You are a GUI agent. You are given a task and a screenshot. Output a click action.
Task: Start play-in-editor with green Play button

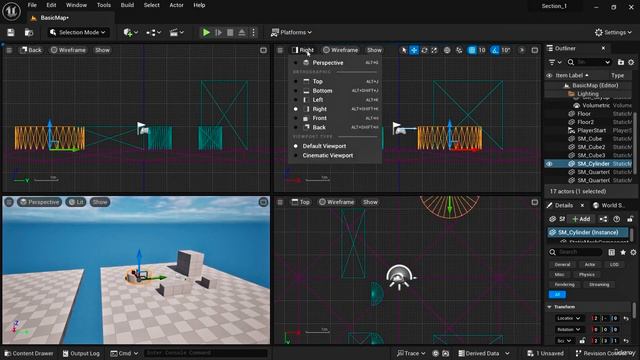point(206,32)
